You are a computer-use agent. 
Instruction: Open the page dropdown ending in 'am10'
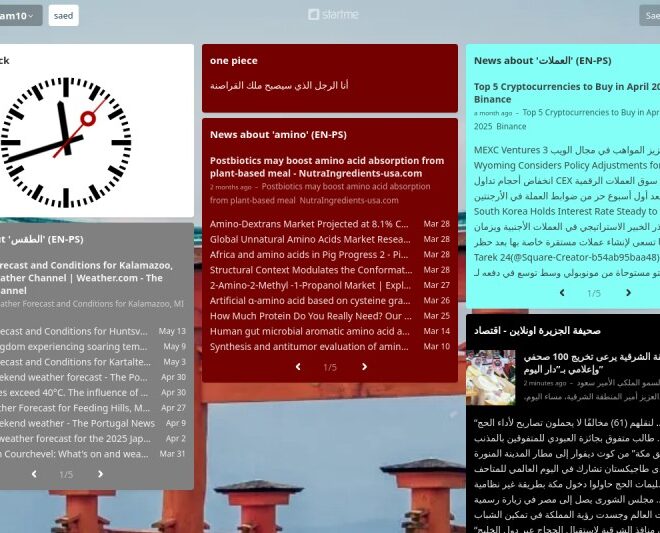tap(19, 16)
